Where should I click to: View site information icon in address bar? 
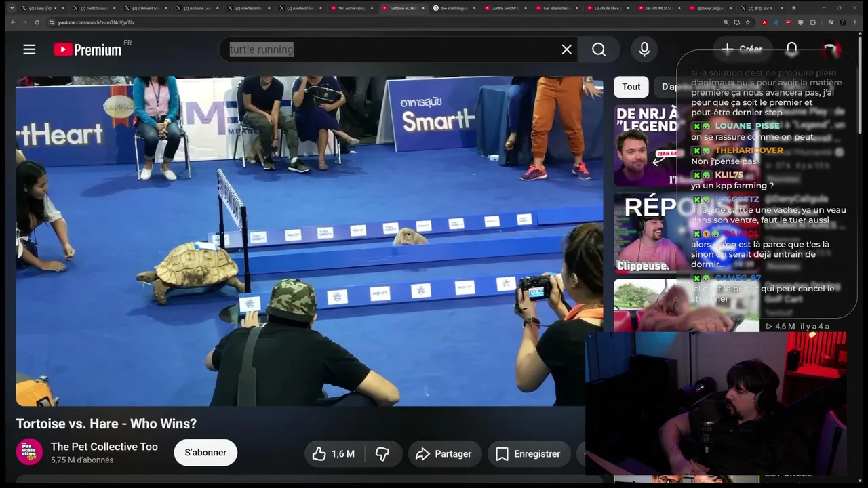click(x=52, y=22)
